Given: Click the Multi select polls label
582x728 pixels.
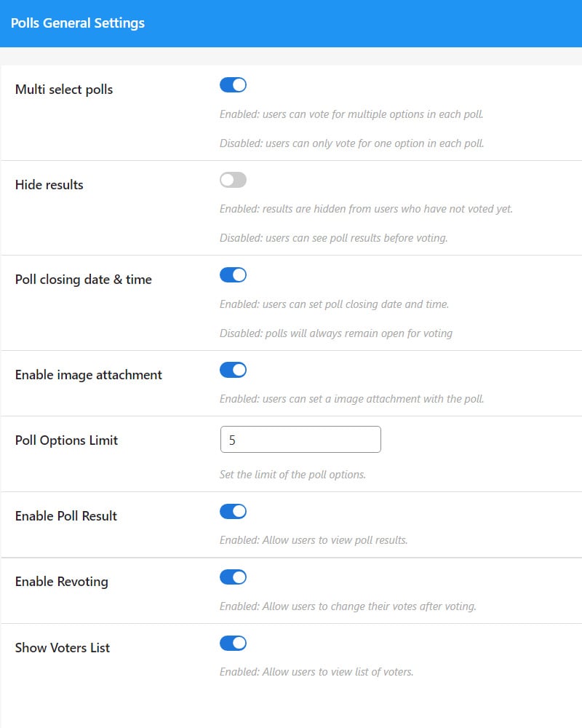Looking at the screenshot, I should point(63,89).
